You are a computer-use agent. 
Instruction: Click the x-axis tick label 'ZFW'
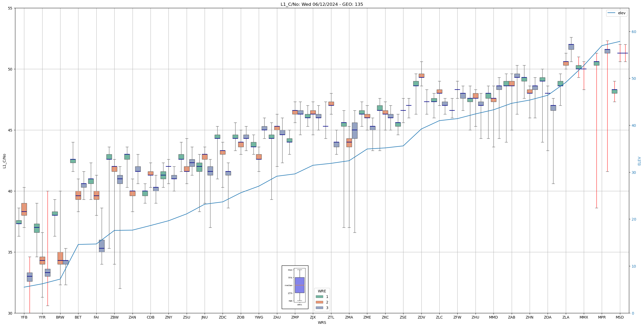point(457,317)
